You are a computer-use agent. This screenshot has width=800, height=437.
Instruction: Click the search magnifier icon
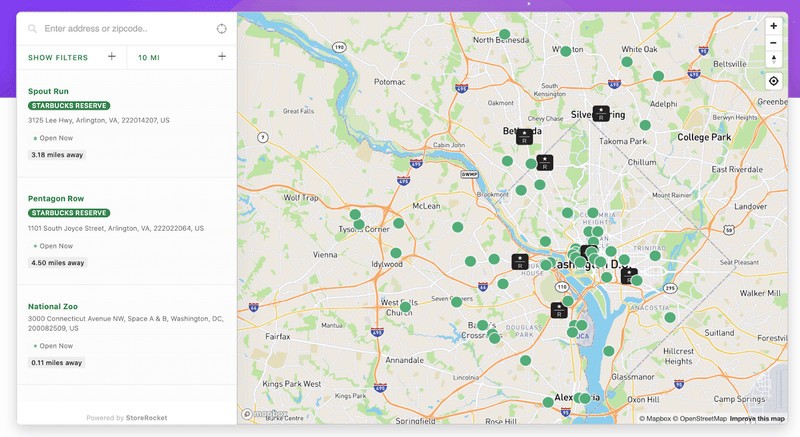(32, 29)
